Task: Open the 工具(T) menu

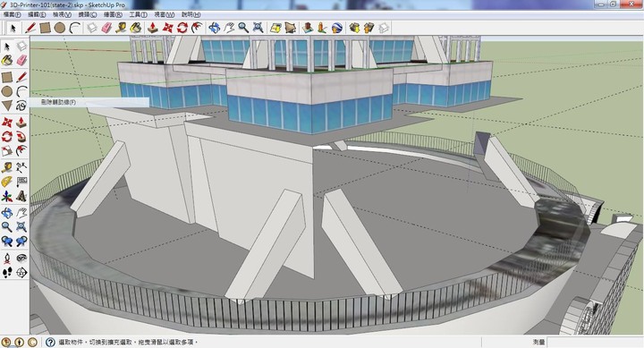Action: click(138, 14)
